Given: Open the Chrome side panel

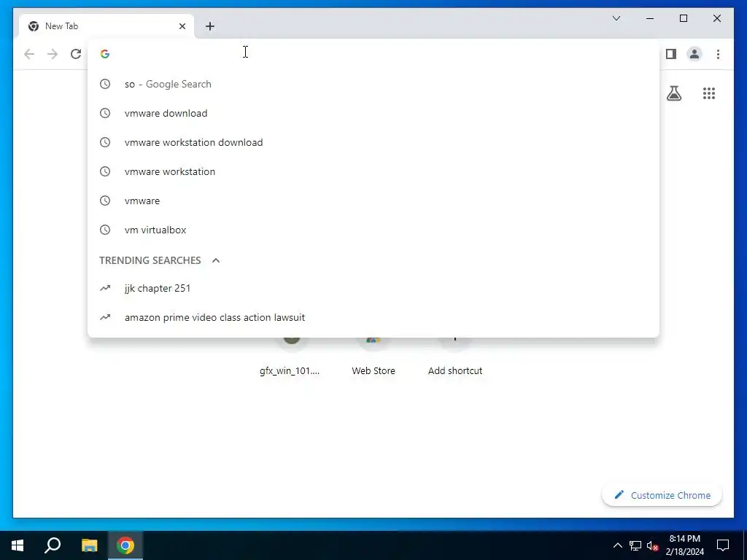Looking at the screenshot, I should [x=671, y=54].
